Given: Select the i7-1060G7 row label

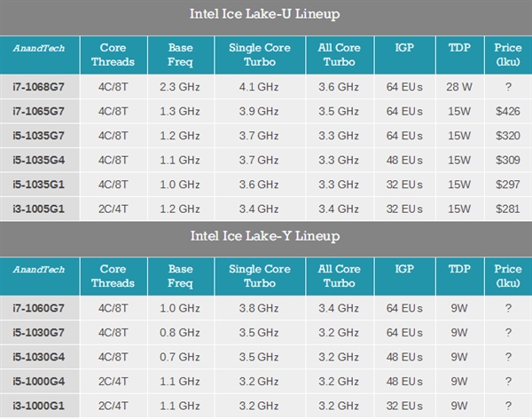Looking at the screenshot, I should (41, 310).
